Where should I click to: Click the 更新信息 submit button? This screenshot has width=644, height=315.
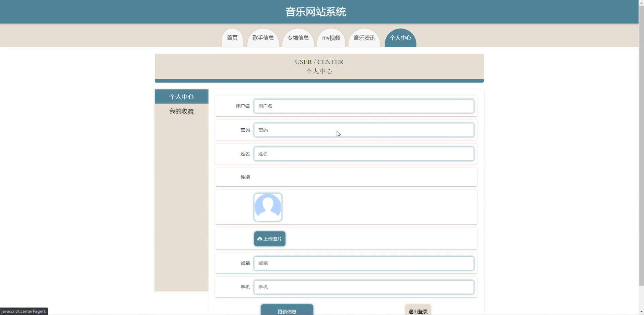click(287, 310)
